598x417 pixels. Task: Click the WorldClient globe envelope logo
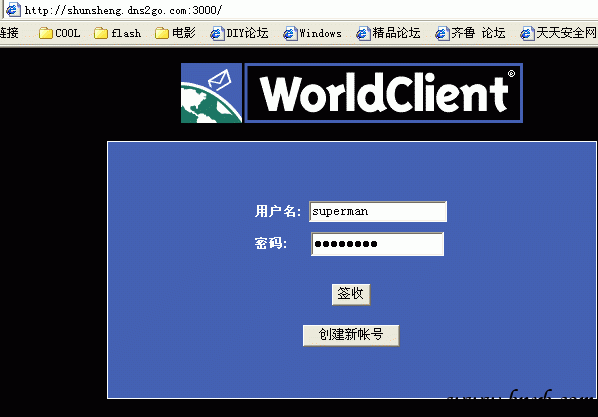[211, 93]
